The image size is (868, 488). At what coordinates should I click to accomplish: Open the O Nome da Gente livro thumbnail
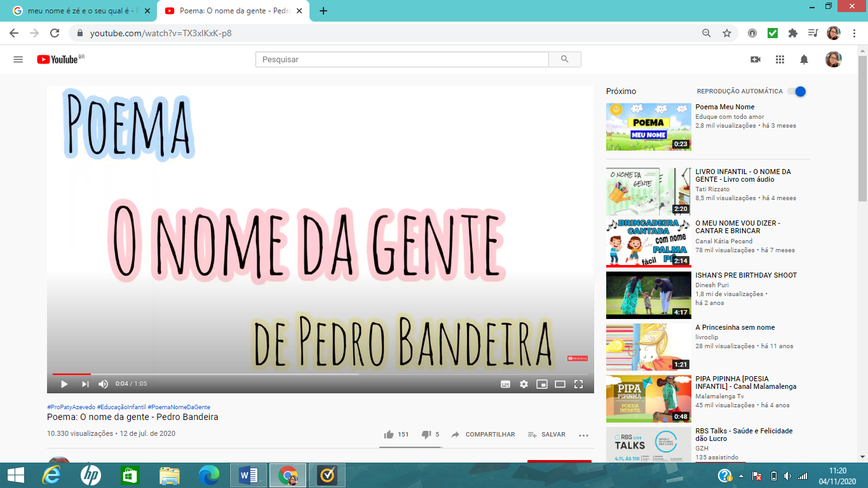[x=649, y=191]
